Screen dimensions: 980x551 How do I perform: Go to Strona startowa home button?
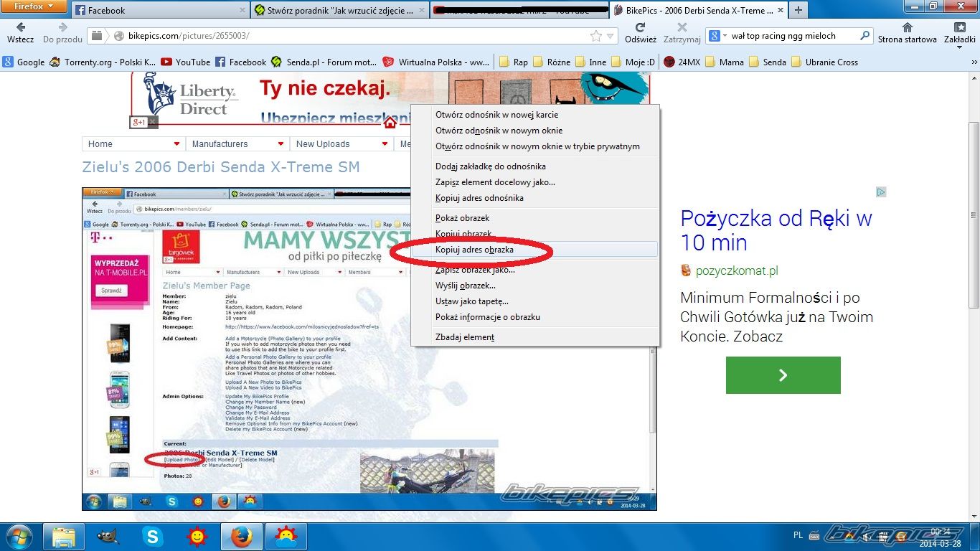coord(907,32)
